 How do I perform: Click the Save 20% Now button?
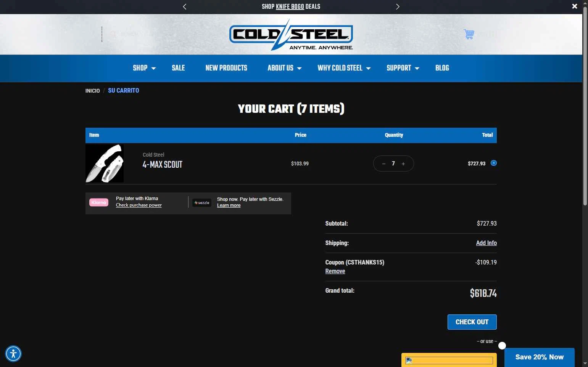tap(540, 357)
